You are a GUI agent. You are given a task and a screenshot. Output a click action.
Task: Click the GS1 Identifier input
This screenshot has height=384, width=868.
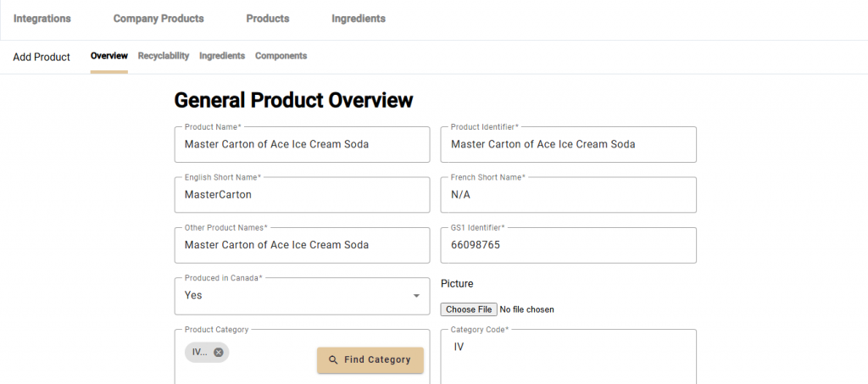click(x=568, y=245)
